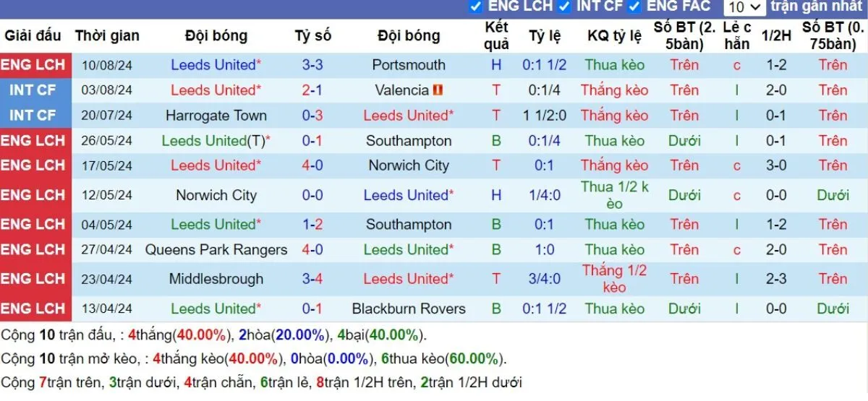Click the 3-3 score for Leeds vs Portsmouth

[x=312, y=65]
